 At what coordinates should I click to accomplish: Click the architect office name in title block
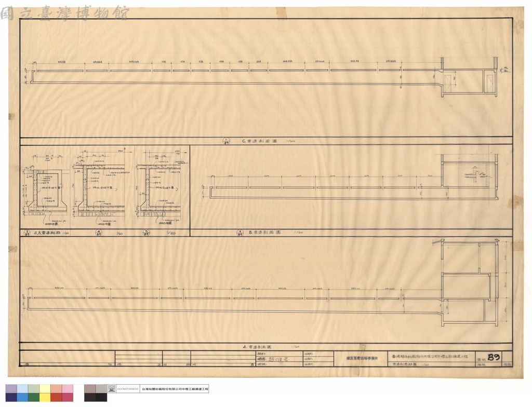[362, 358]
